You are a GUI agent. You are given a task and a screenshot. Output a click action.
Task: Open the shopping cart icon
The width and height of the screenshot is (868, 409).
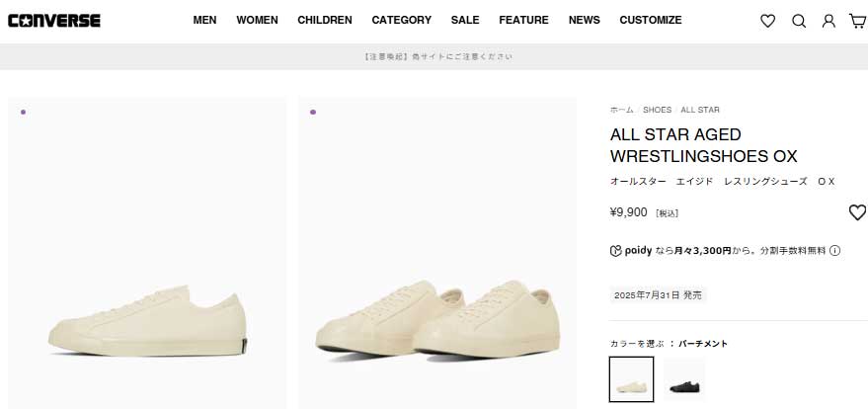[857, 21]
